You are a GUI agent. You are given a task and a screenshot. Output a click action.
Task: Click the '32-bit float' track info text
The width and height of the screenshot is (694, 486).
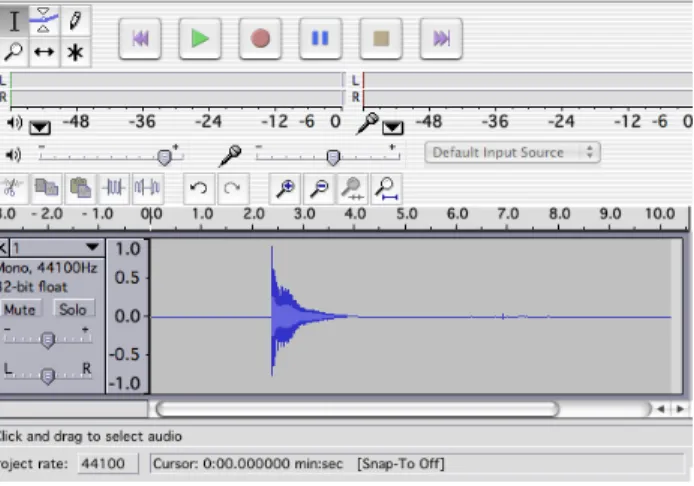click(34, 287)
